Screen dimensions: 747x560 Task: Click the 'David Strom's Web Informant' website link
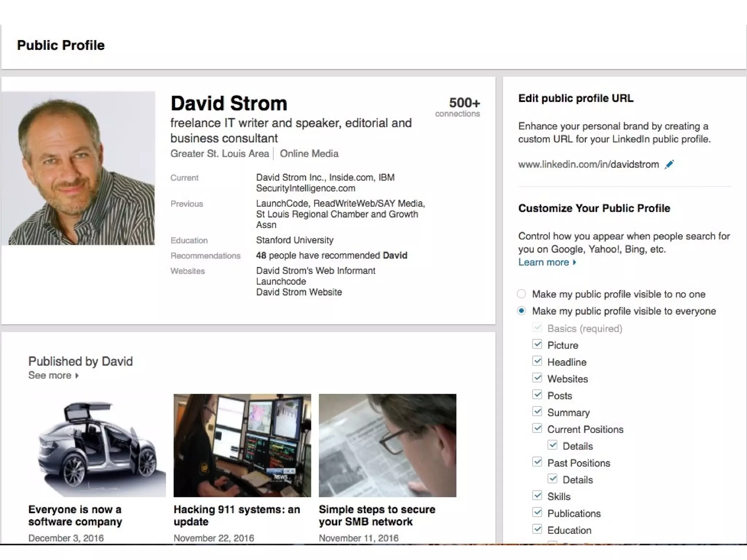[316, 271]
